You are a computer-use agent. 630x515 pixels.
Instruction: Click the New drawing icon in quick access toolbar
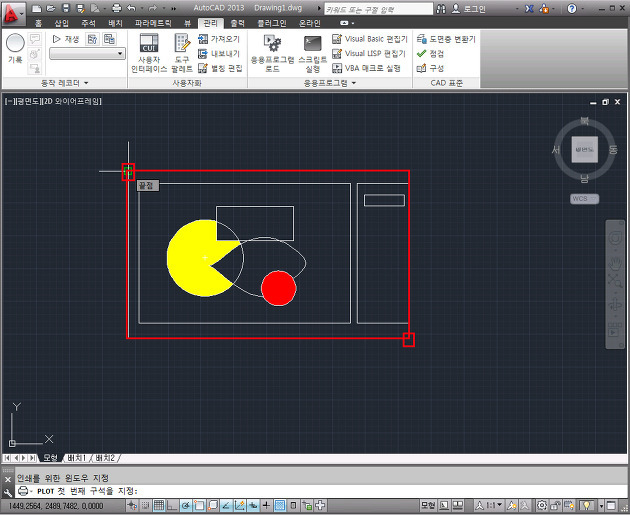pyautogui.click(x=37, y=8)
